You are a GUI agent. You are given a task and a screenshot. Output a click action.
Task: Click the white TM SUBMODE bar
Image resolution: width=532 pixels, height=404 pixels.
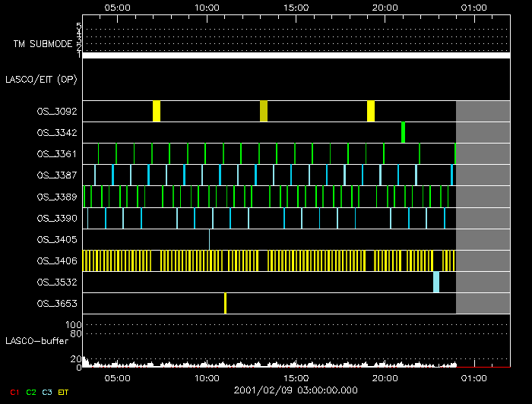pyautogui.click(x=296, y=55)
